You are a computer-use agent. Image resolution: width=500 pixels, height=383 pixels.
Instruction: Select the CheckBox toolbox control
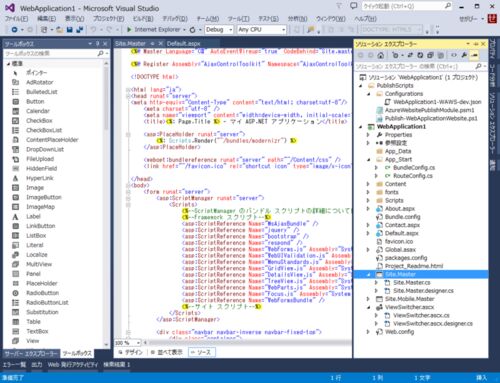(39, 120)
